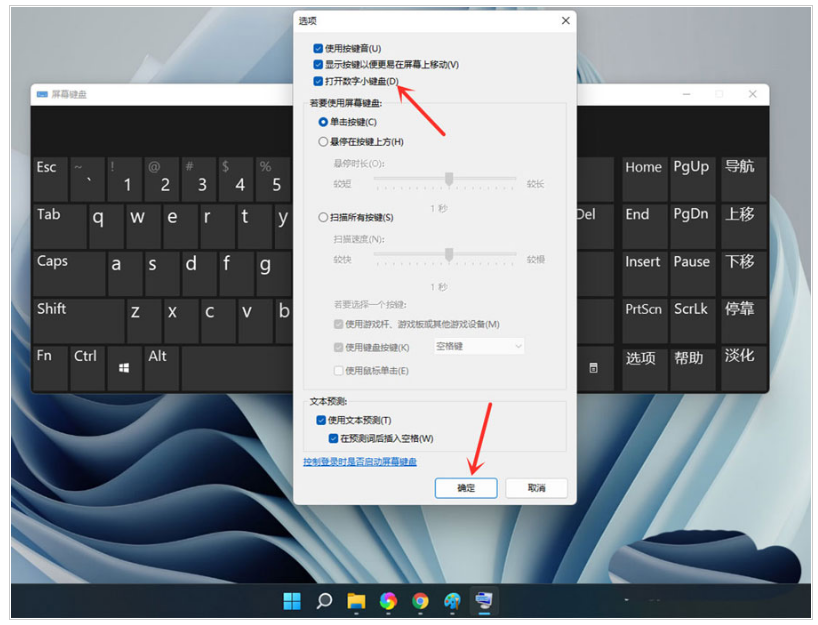
Task: Open File Explorer from the taskbar
Action: click(x=356, y=601)
